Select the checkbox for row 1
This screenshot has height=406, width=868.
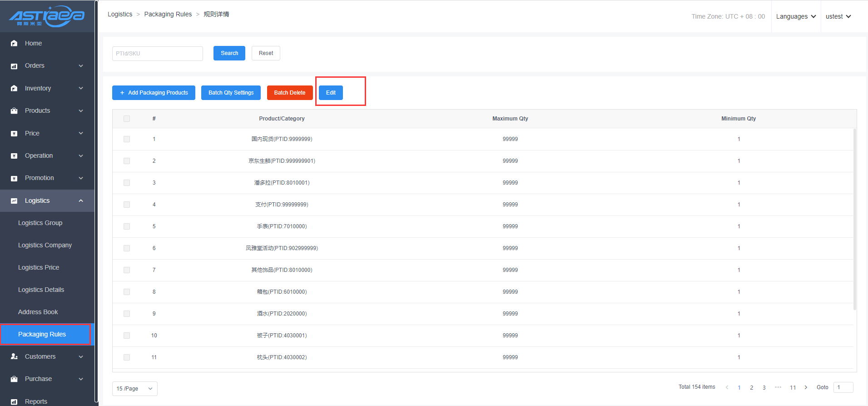[127, 139]
